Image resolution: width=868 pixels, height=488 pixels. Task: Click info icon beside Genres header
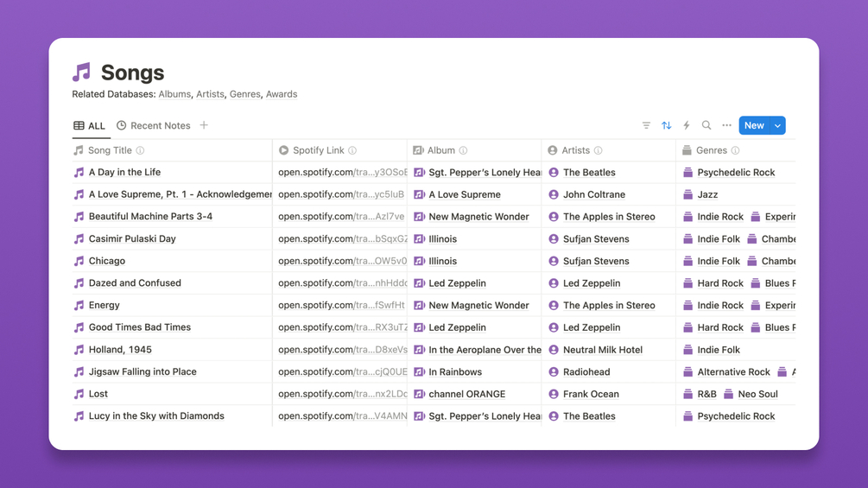736,150
